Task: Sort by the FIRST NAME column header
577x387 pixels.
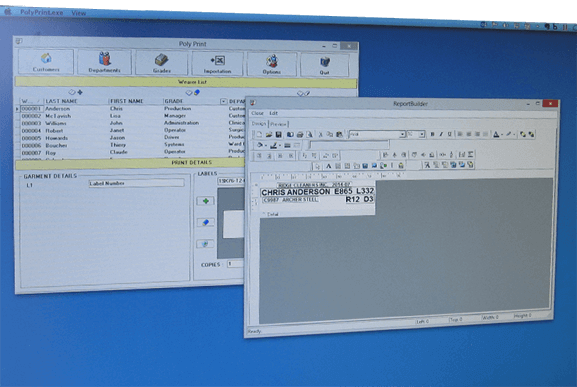Action: pyautogui.click(x=127, y=101)
